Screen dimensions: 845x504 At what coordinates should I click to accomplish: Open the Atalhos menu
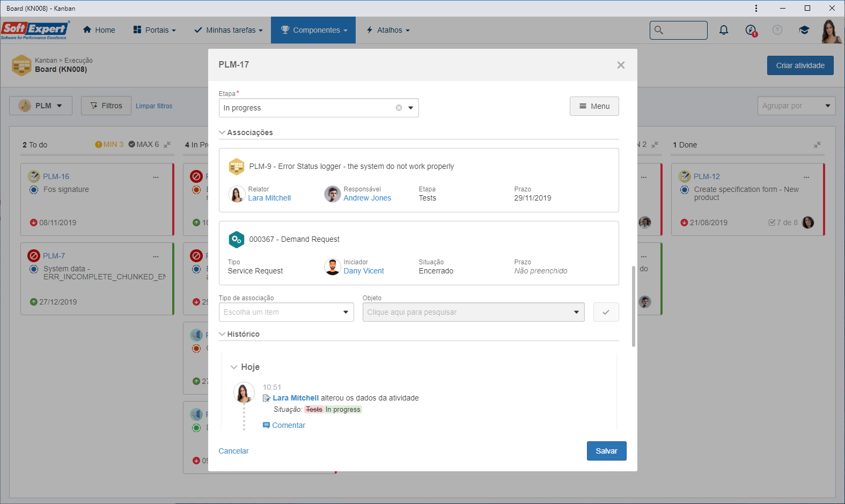pyautogui.click(x=388, y=30)
